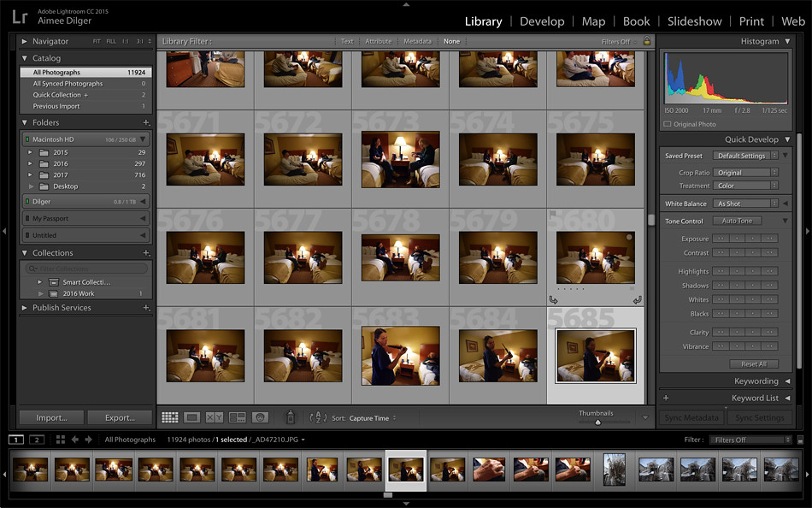Go back with filmstrip left arrow
Image resolution: width=812 pixels, height=508 pixels.
[74, 440]
